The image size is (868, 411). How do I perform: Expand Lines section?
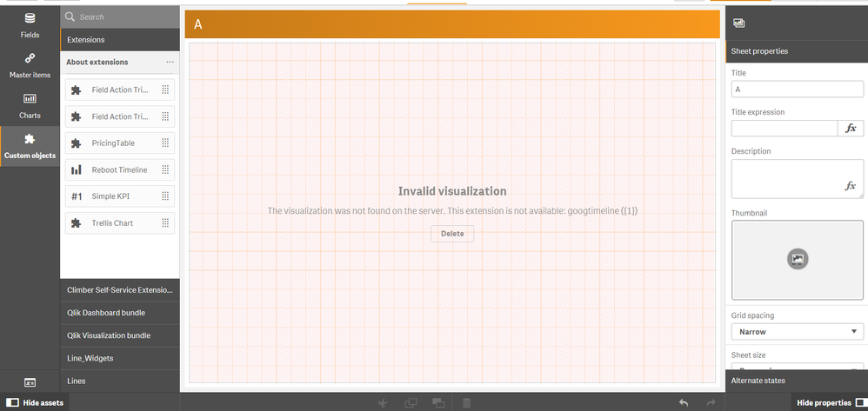tap(120, 381)
